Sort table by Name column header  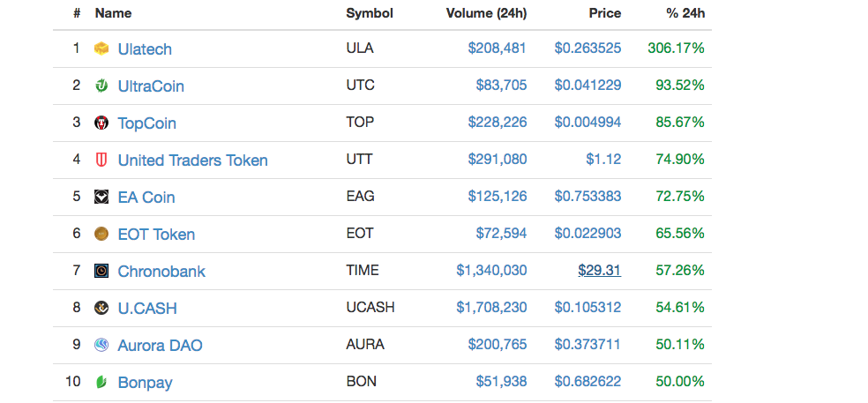113,13
